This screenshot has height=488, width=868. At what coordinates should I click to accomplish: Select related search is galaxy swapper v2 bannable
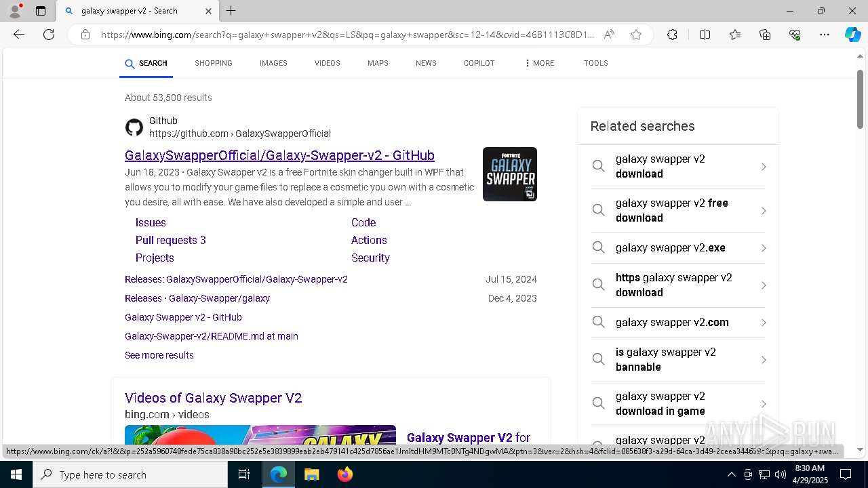click(678, 360)
